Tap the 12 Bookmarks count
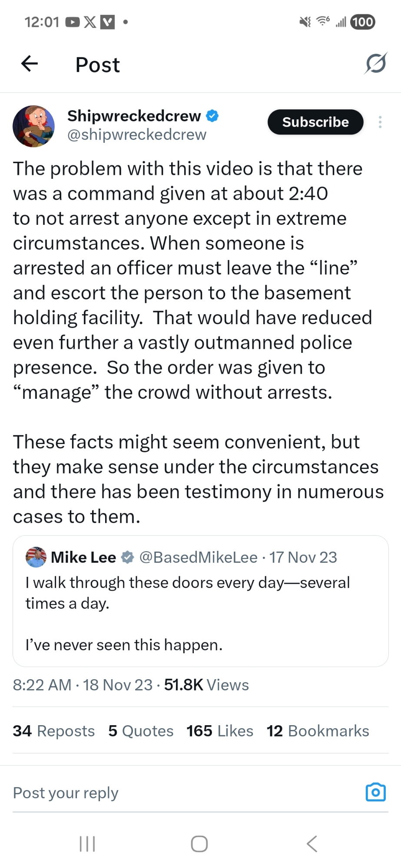Viewport: 401px width, 868px height. (318, 731)
